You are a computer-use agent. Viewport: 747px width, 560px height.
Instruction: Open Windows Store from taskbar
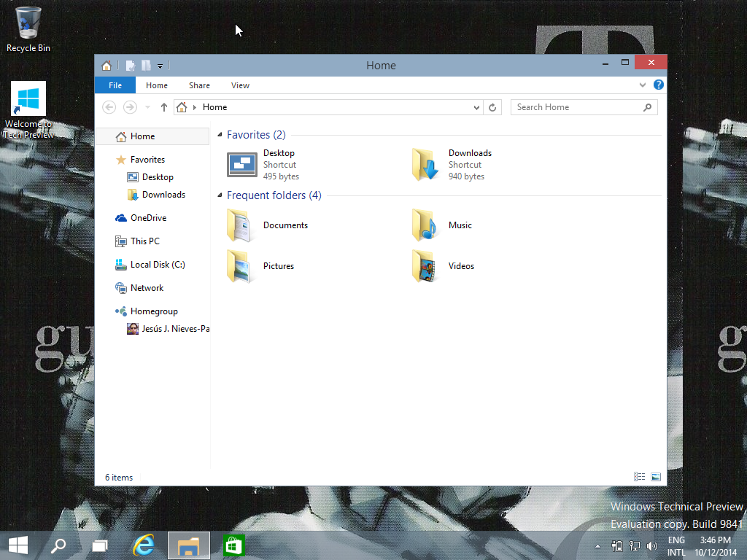point(233,545)
